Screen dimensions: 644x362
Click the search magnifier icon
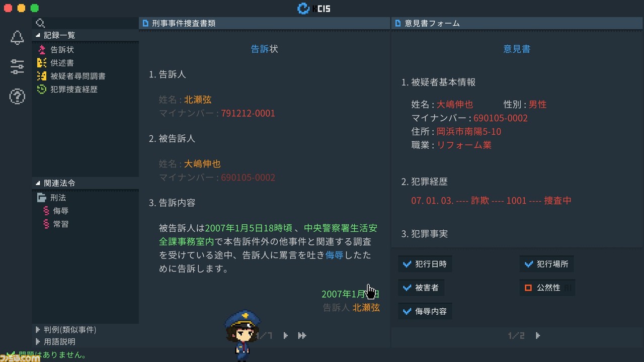click(41, 23)
